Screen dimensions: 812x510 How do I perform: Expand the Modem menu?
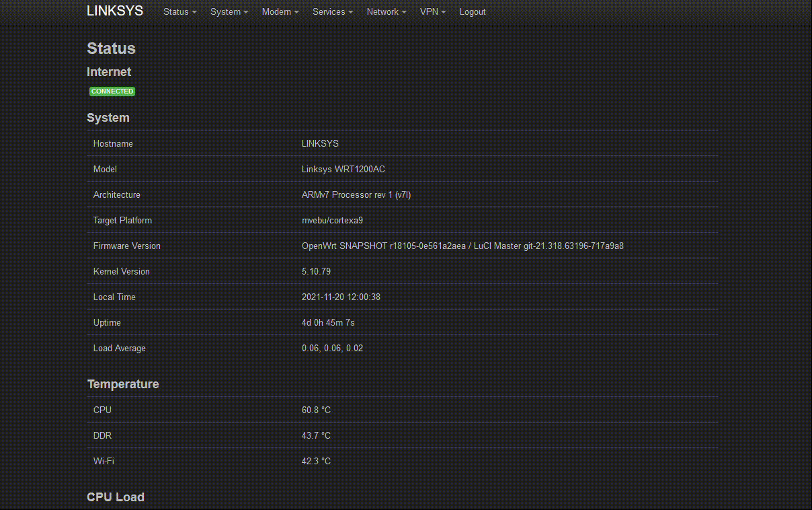click(x=280, y=11)
